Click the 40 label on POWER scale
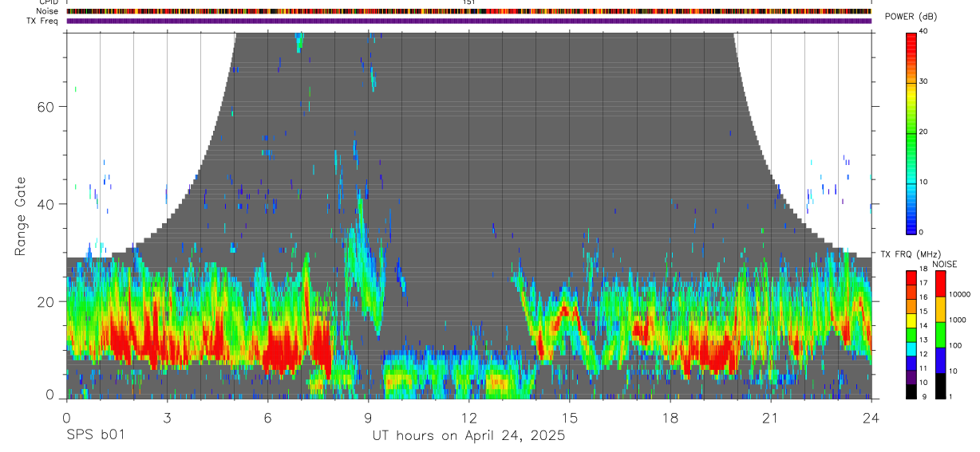The height and width of the screenshot is (452, 980). point(924,32)
